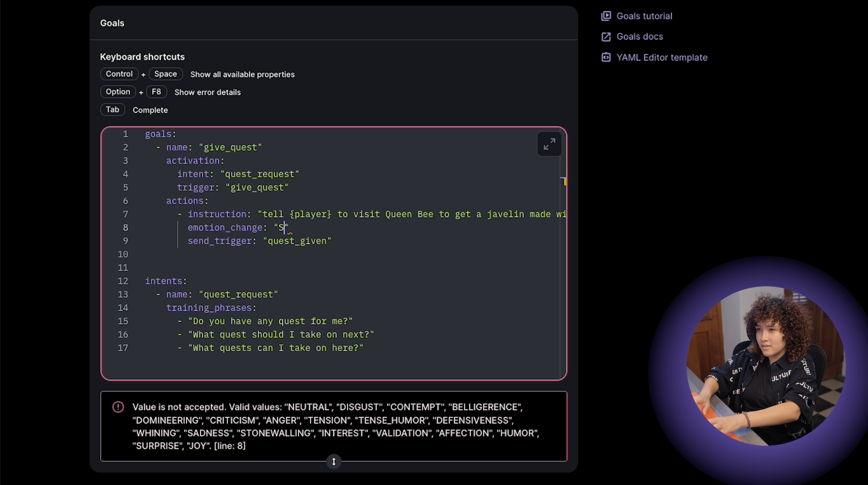
Task: Open the Goals tutorial link
Action: pos(644,16)
